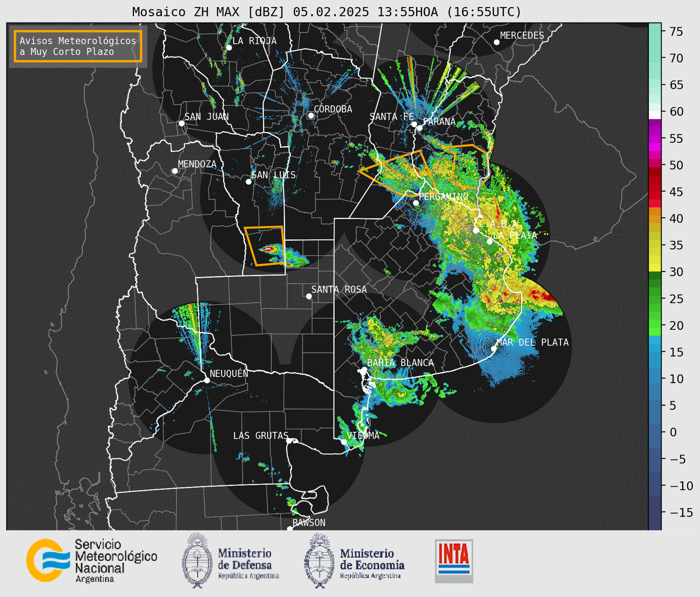This screenshot has height=597, width=700.
Task: Click the INTA logo
Action: [454, 561]
